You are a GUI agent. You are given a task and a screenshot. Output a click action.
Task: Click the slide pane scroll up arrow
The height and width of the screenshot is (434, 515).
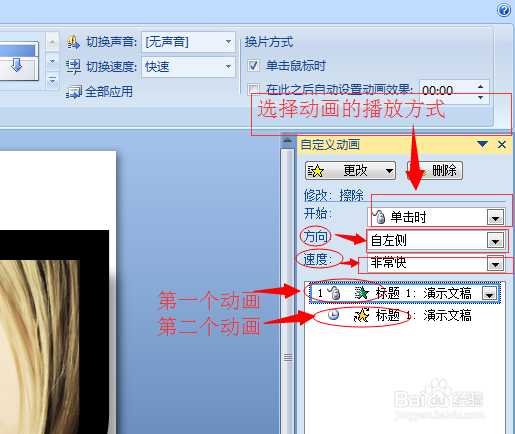pos(287,141)
